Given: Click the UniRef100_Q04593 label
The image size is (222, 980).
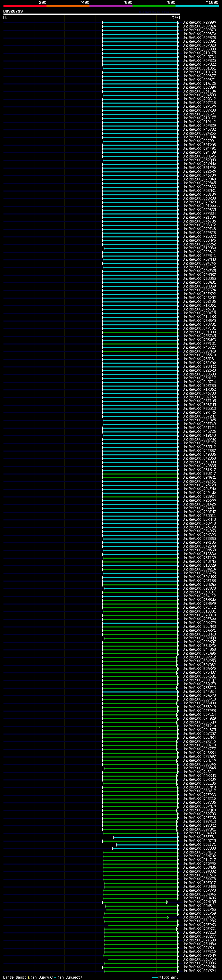Looking at the screenshot, I should pyautogui.click(x=199, y=95).
